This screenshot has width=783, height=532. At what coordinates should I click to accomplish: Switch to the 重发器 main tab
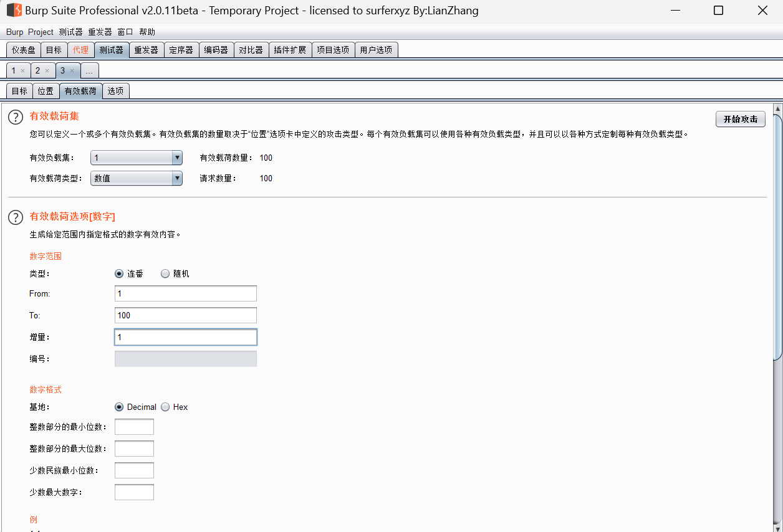click(x=147, y=50)
